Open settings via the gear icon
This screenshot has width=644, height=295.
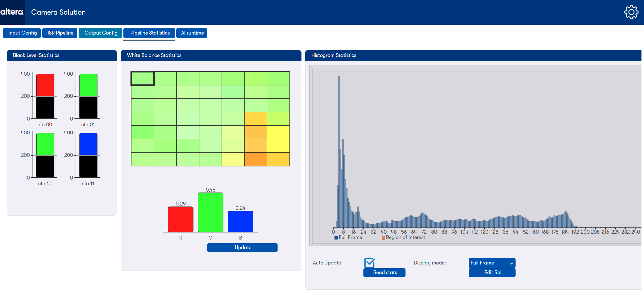pos(631,12)
